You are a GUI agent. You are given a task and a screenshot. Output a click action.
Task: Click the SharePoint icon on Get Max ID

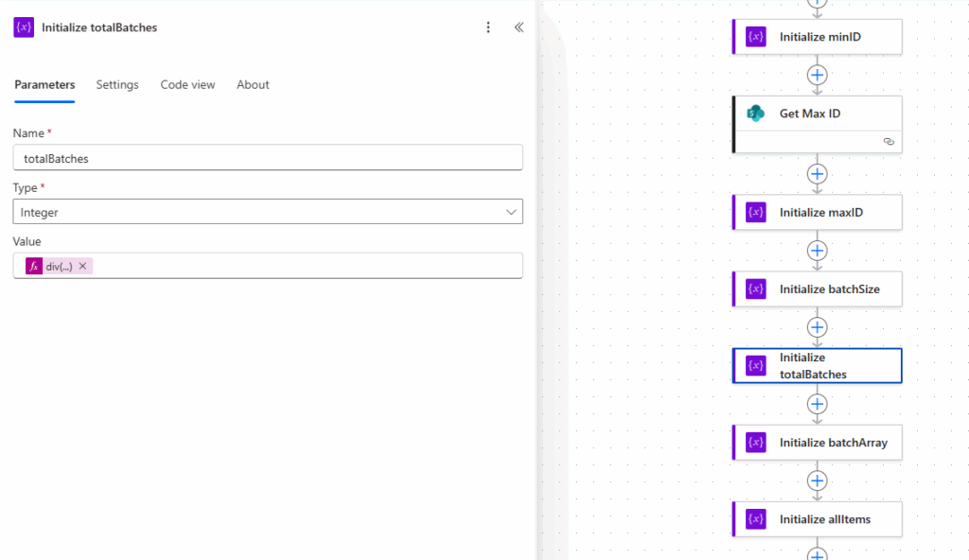756,114
